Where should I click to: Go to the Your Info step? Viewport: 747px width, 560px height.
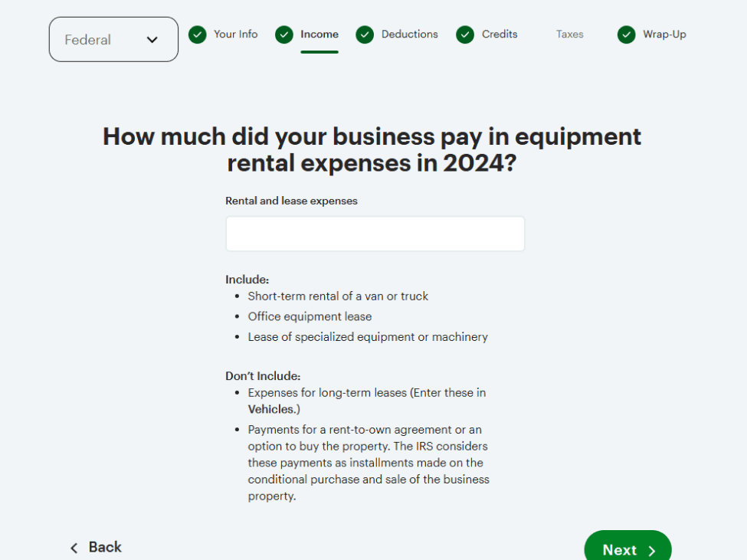pos(235,34)
